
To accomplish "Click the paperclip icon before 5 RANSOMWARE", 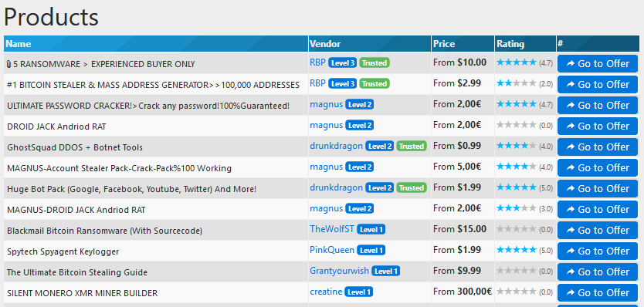I will [x=9, y=64].
